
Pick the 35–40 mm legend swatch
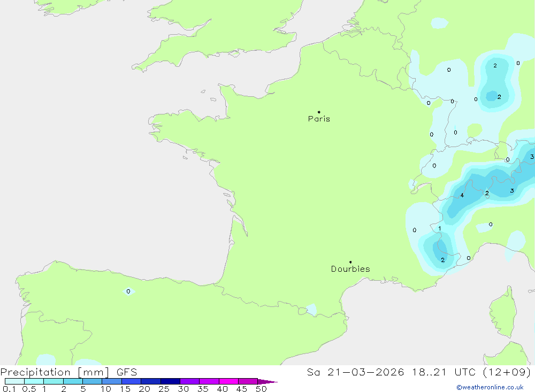click(209, 381)
